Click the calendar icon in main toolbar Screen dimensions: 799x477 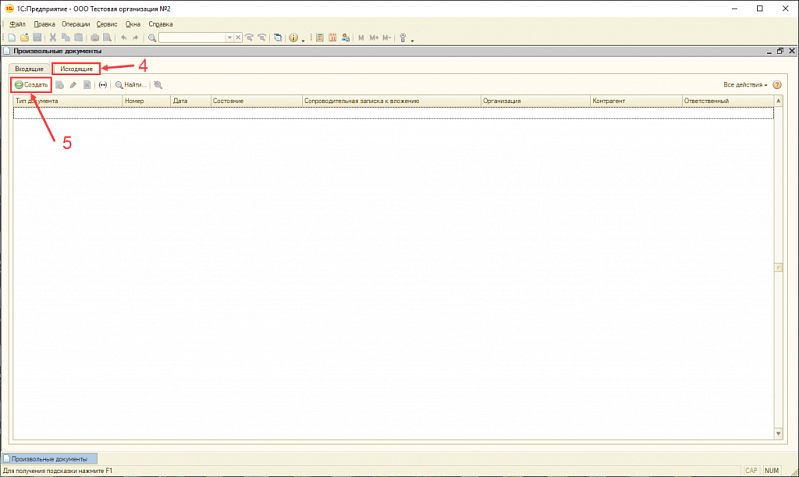[332, 38]
